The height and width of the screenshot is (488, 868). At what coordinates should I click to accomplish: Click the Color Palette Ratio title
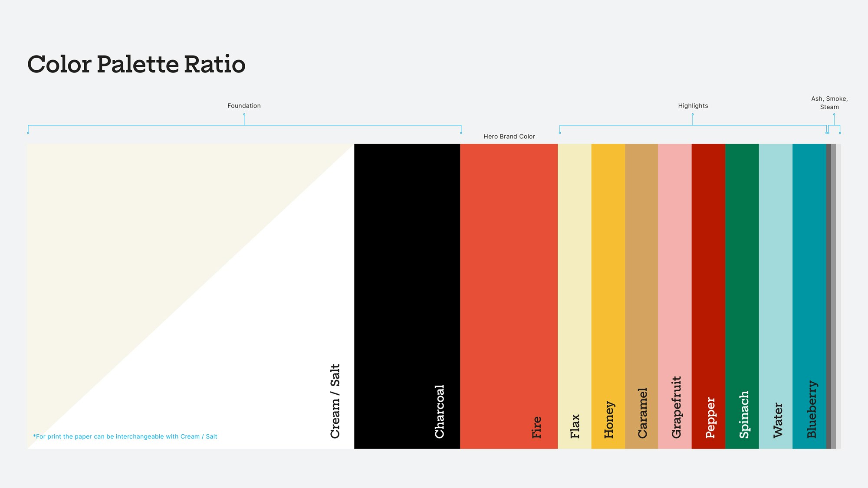[136, 64]
